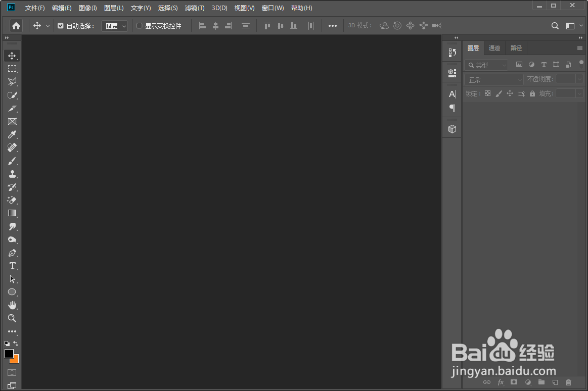Open the 图层 auto-select dropdown
The width and height of the screenshot is (588, 391).
pos(115,26)
